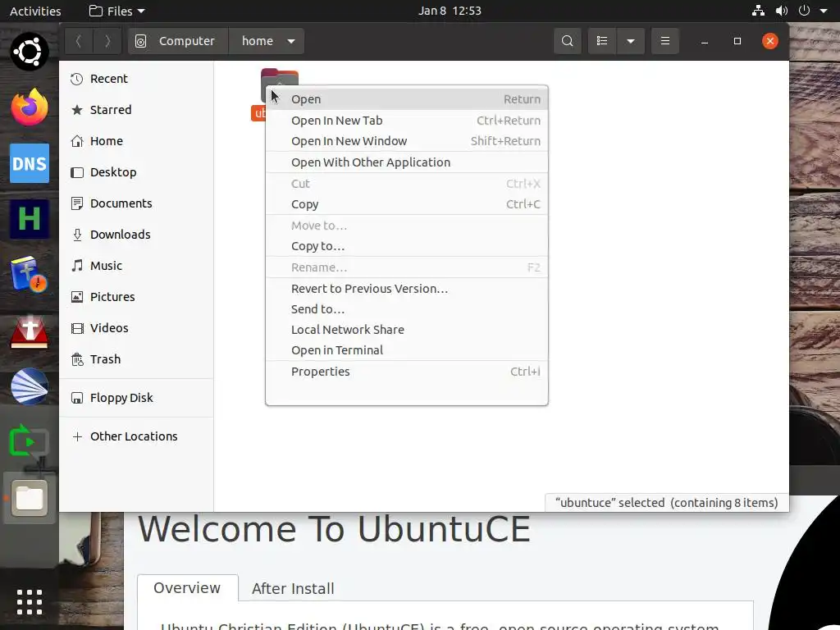Open the hamburger menu in Files toolbar
The height and width of the screenshot is (630, 840).
pos(664,41)
